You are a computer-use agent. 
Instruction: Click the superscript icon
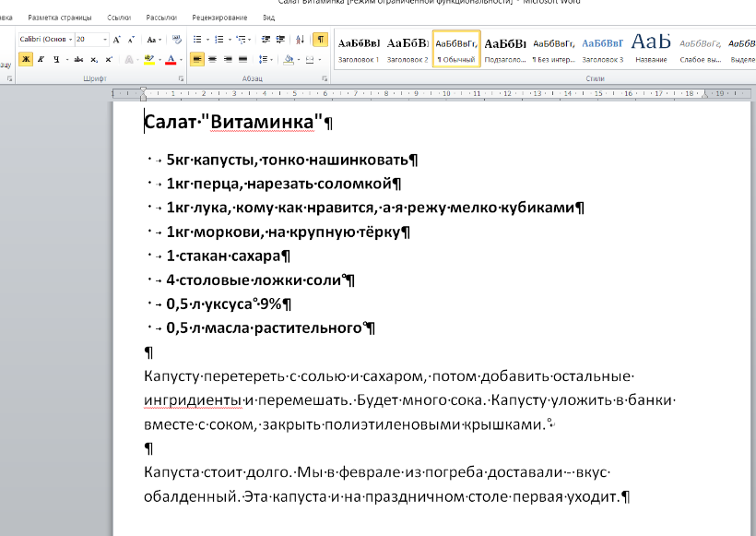pos(107,59)
